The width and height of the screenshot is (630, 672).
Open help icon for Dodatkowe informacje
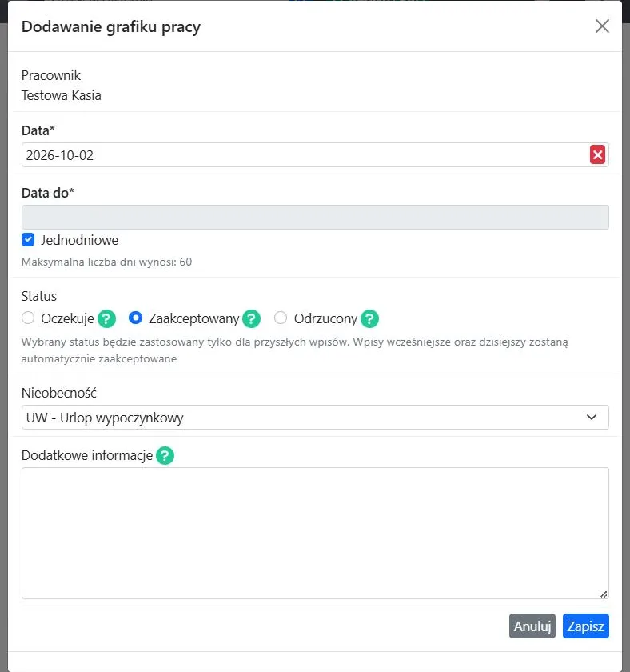(x=165, y=455)
